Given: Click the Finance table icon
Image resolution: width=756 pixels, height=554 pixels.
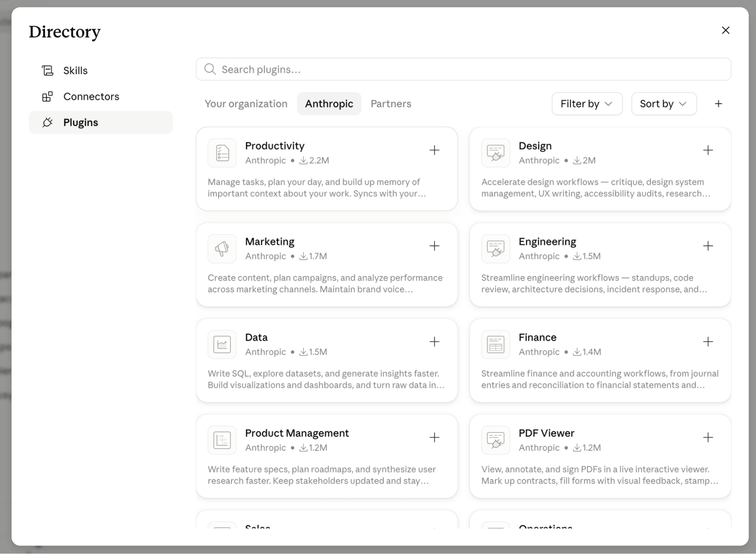Looking at the screenshot, I should [496, 344].
